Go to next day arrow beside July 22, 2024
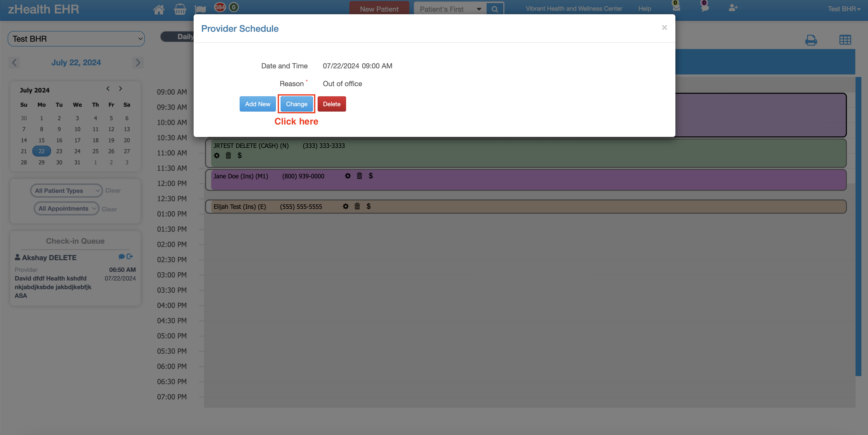Viewport: 868px width, 435px height. point(138,63)
